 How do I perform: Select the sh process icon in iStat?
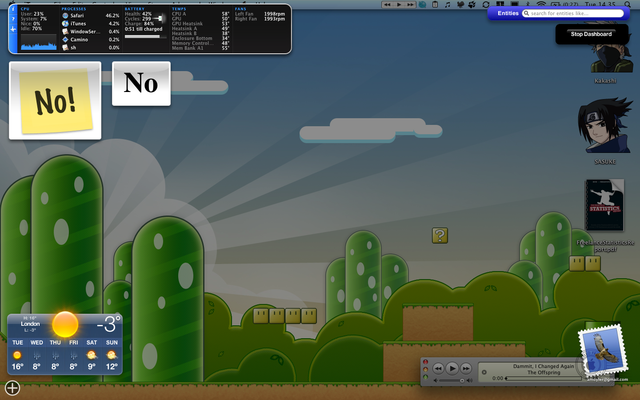point(65,47)
